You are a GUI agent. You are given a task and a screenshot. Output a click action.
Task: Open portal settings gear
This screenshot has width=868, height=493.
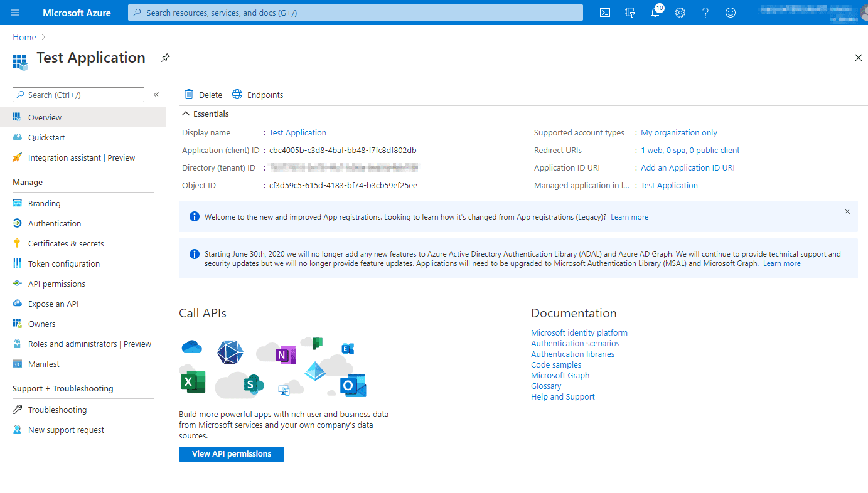coord(680,13)
